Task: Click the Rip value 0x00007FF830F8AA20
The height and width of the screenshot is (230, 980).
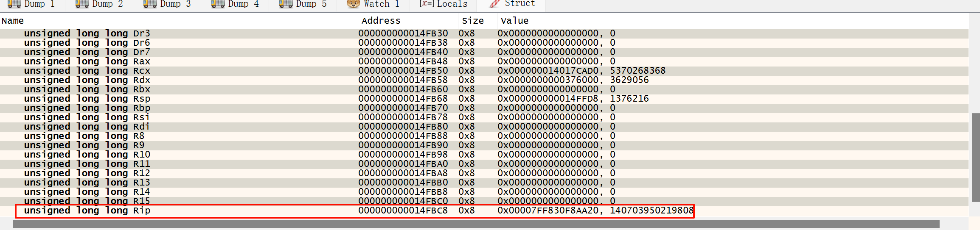Action: (548, 211)
